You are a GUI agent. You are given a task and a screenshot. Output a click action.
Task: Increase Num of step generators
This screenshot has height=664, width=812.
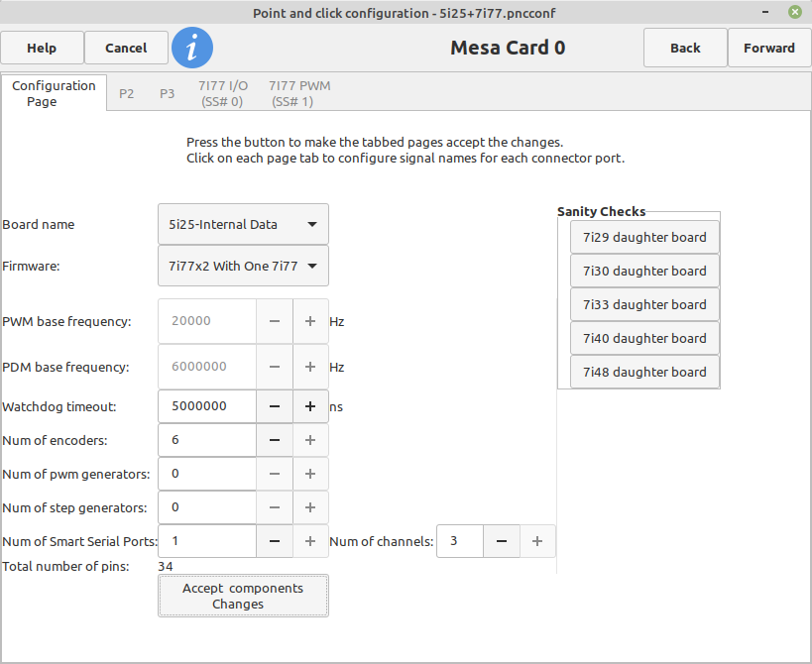coord(310,507)
